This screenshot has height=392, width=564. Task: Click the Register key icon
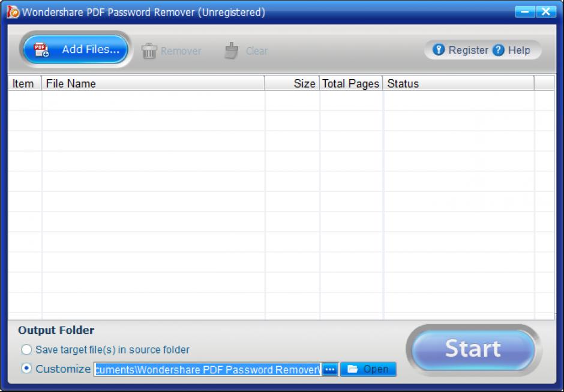[x=439, y=50]
